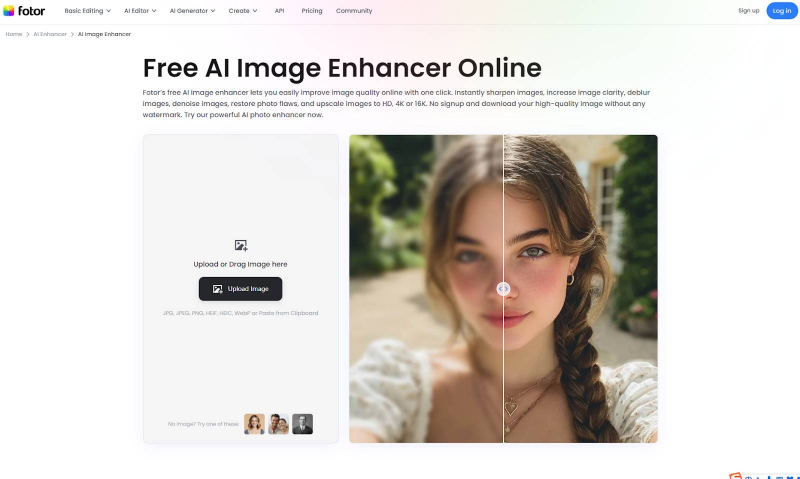Expand the AI Editor menu
This screenshot has width=800, height=479.
click(x=141, y=11)
